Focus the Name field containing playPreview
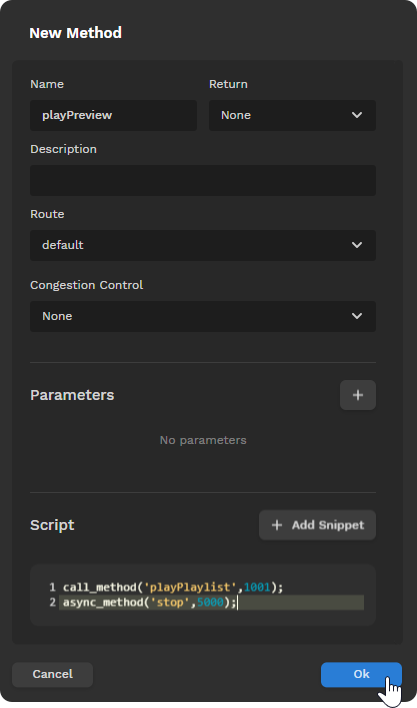 pos(113,115)
